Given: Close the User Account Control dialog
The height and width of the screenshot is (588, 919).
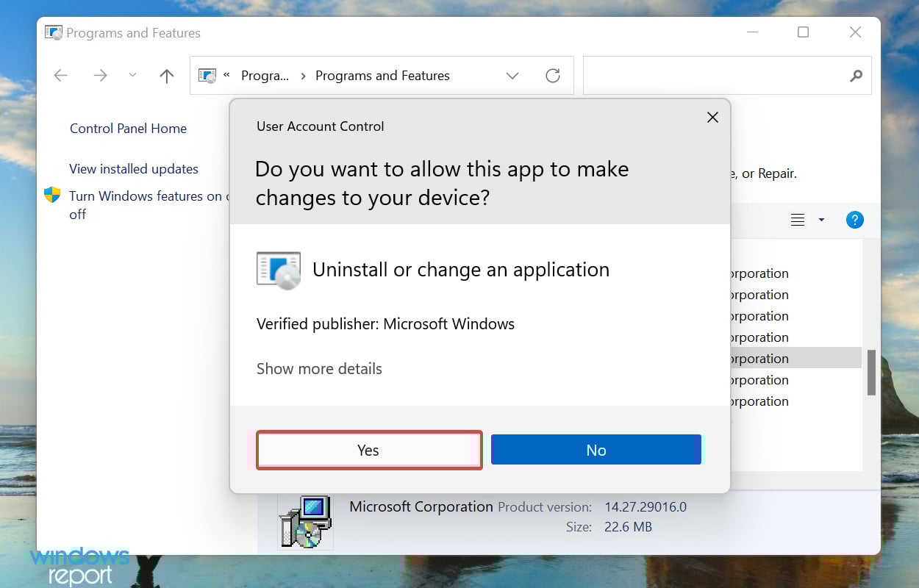Looking at the screenshot, I should tap(712, 118).
